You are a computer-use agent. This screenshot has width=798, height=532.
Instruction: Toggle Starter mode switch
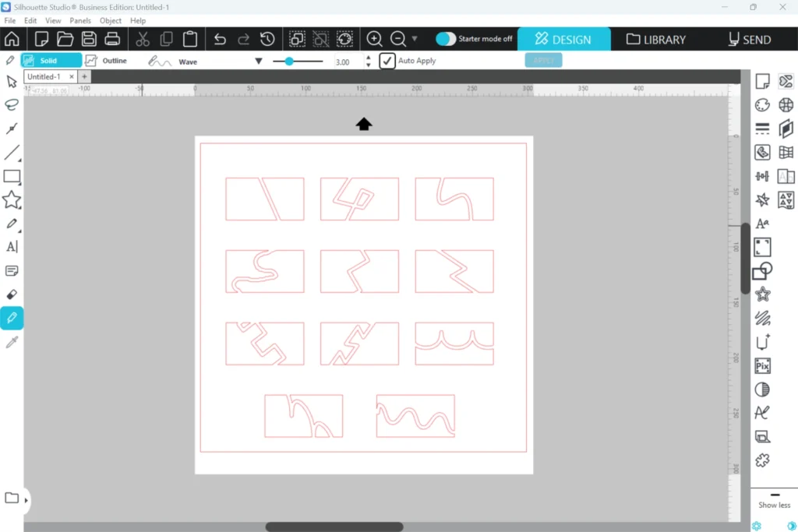coord(446,39)
